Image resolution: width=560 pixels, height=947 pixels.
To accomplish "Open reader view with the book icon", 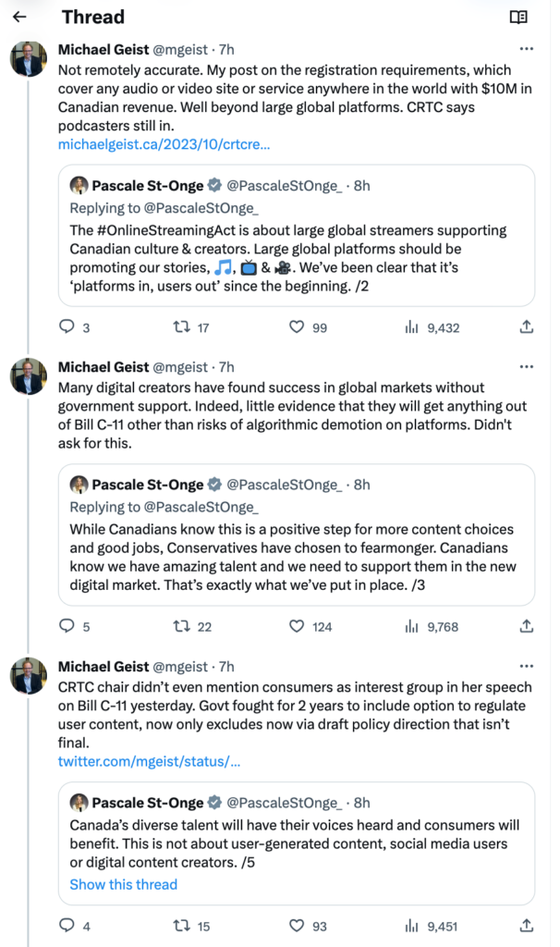I will (518, 17).
